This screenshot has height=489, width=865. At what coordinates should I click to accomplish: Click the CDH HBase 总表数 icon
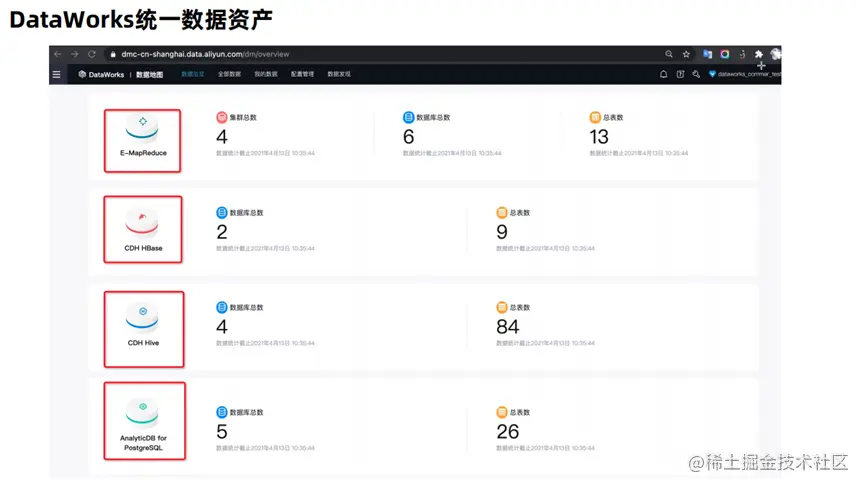[501, 212]
